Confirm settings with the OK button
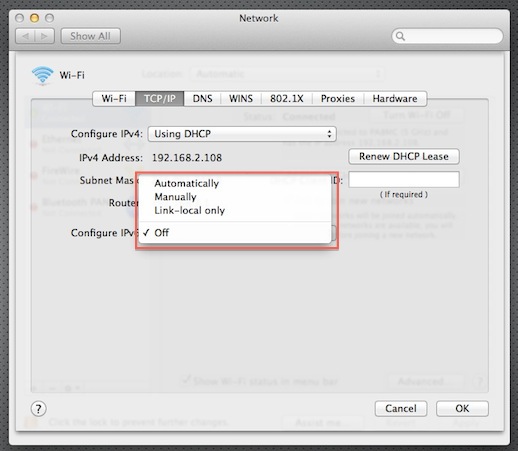518x451 pixels. coord(462,409)
